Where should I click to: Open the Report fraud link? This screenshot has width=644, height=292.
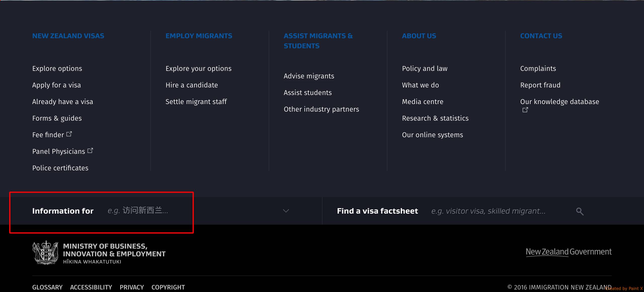coord(540,85)
